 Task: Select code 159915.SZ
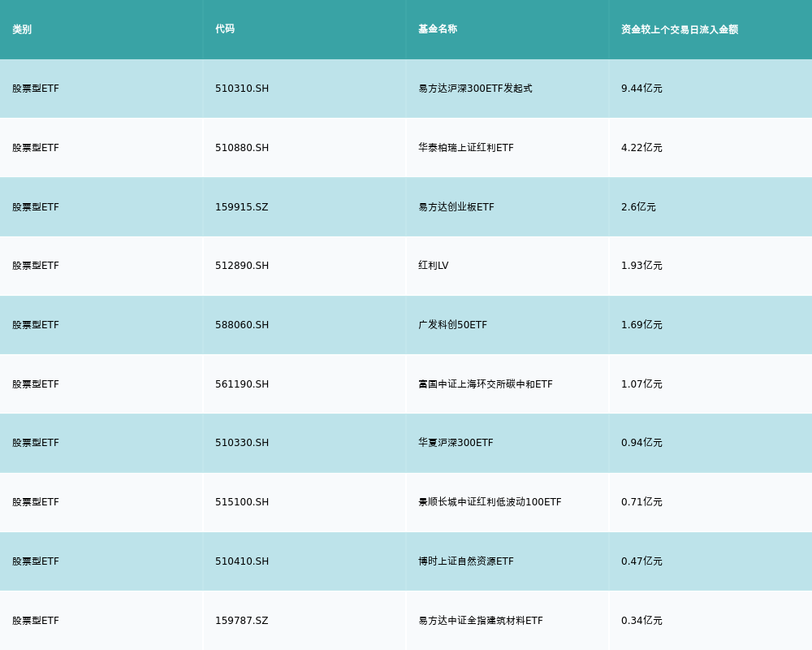click(242, 207)
